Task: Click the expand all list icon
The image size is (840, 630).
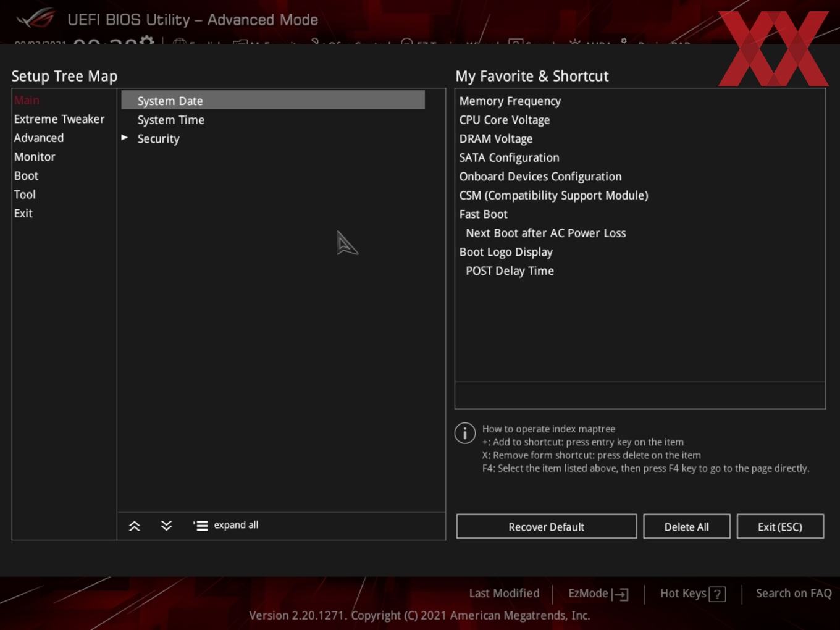Action: (200, 526)
